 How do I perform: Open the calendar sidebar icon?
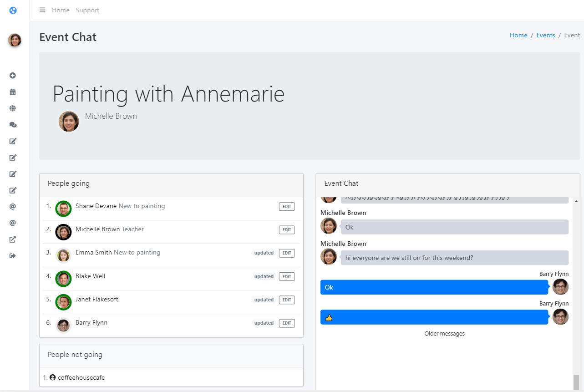(x=13, y=92)
